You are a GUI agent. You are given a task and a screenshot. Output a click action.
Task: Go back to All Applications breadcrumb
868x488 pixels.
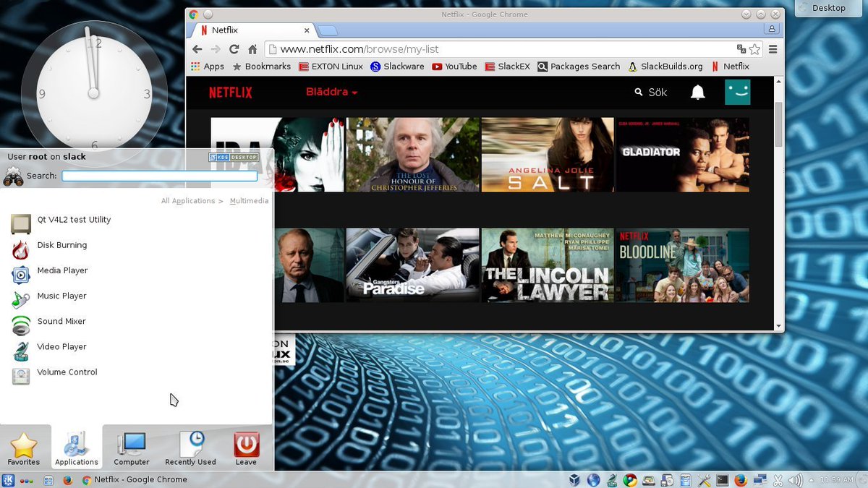188,201
